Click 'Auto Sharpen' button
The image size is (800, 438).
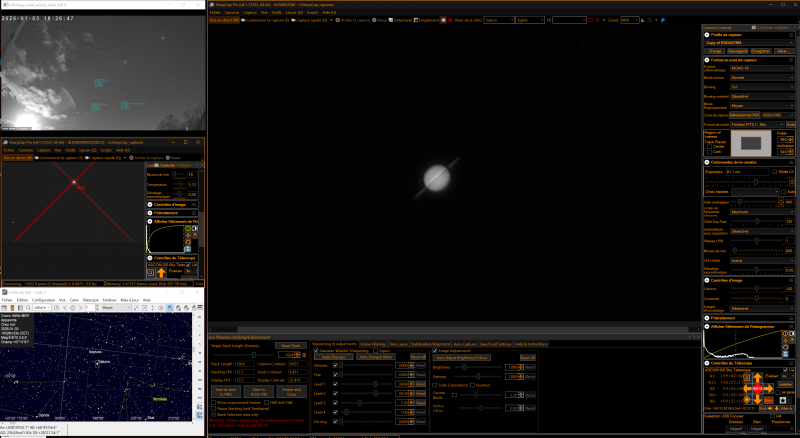click(x=333, y=357)
